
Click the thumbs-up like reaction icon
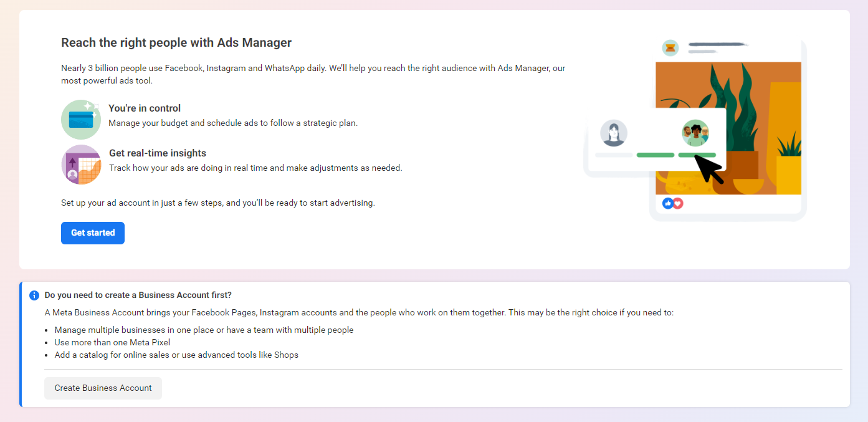(x=668, y=203)
